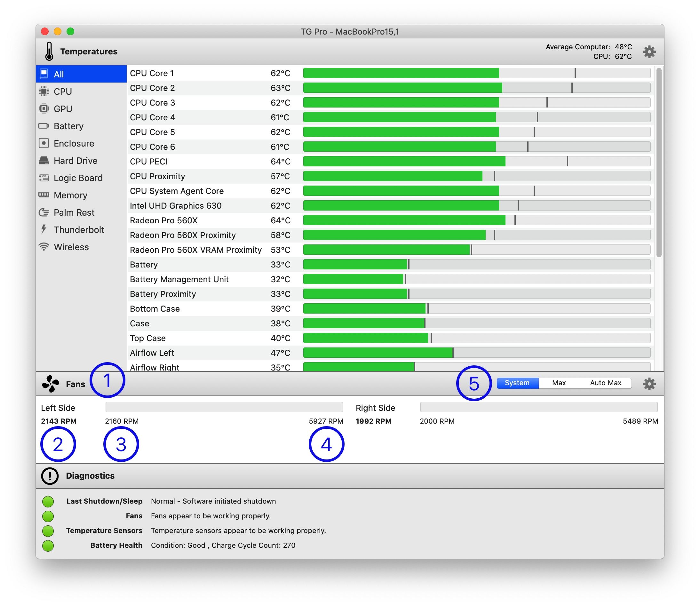Select the All sensors category

(68, 74)
